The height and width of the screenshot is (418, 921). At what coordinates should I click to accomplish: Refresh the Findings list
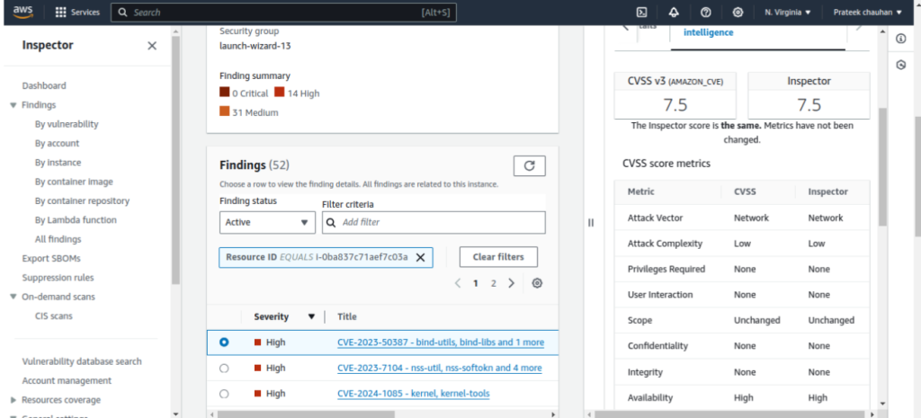coord(529,166)
